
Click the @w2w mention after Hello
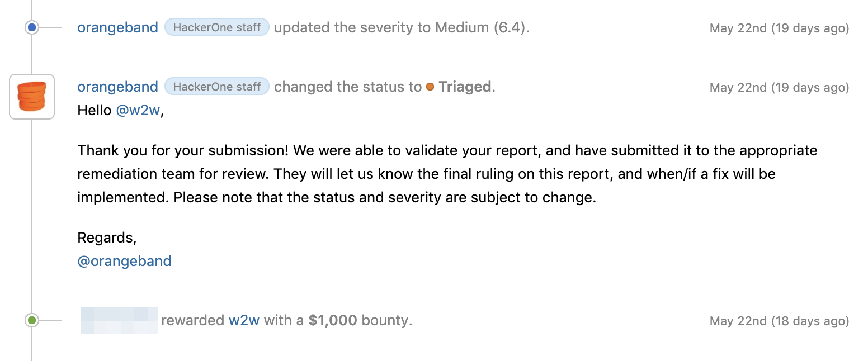point(139,111)
